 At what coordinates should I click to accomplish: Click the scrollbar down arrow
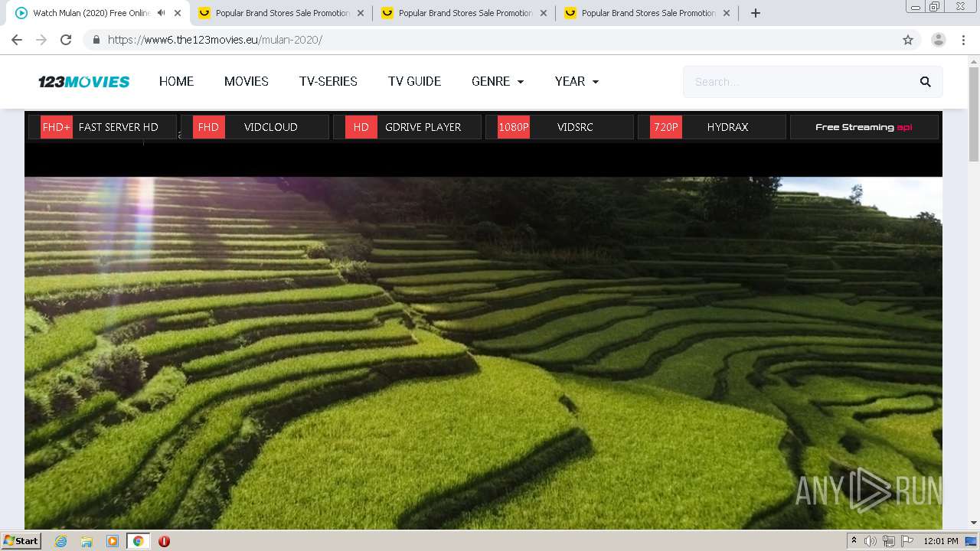tap(974, 523)
